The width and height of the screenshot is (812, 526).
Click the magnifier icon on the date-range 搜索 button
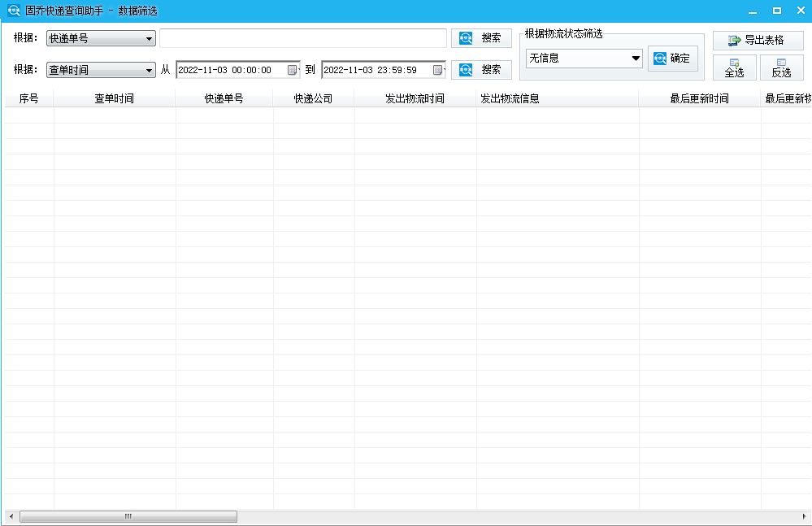(x=465, y=69)
